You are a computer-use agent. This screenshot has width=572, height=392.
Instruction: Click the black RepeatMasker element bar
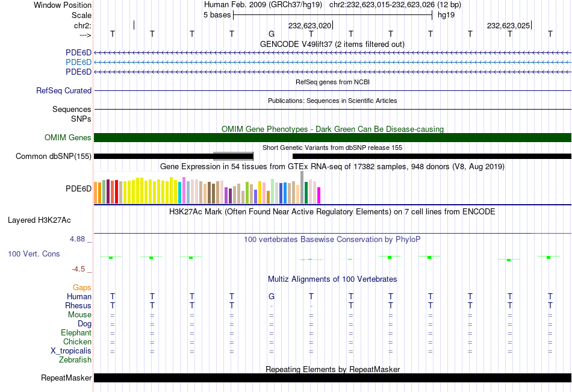(333, 378)
